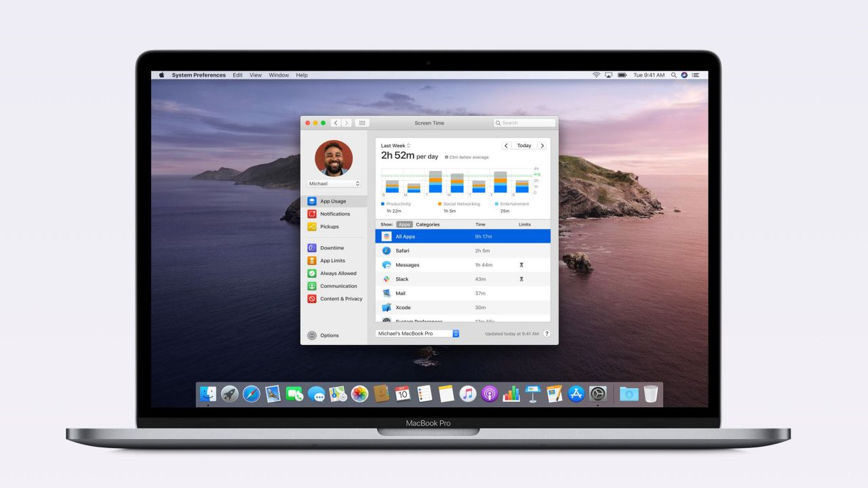The image size is (868, 488).
Task: Open Launchpad from the Dock
Action: [x=230, y=394]
